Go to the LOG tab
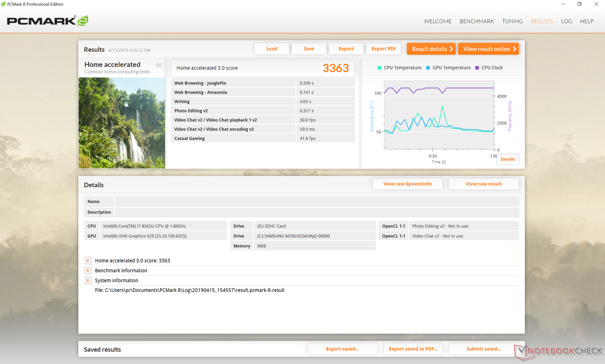 point(566,21)
